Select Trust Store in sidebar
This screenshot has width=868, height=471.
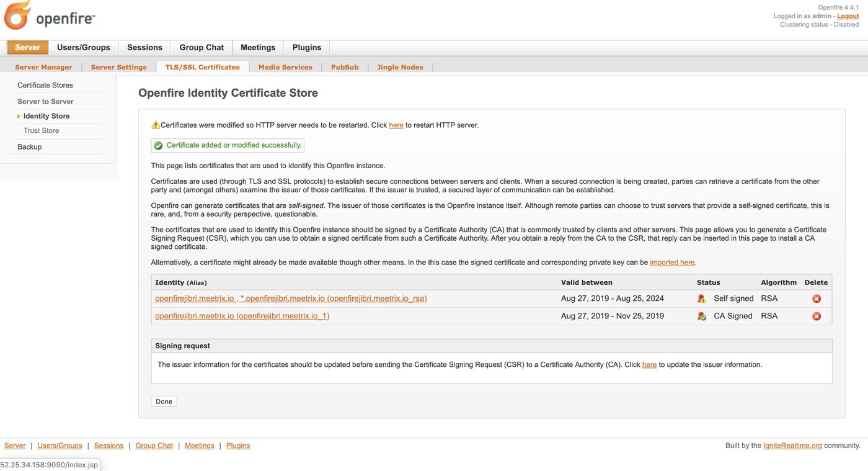click(x=42, y=130)
